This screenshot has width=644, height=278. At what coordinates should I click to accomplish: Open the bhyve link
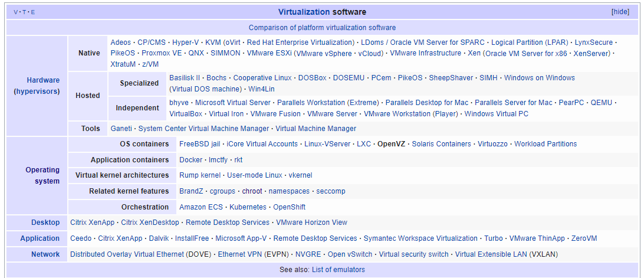pyautogui.click(x=179, y=102)
